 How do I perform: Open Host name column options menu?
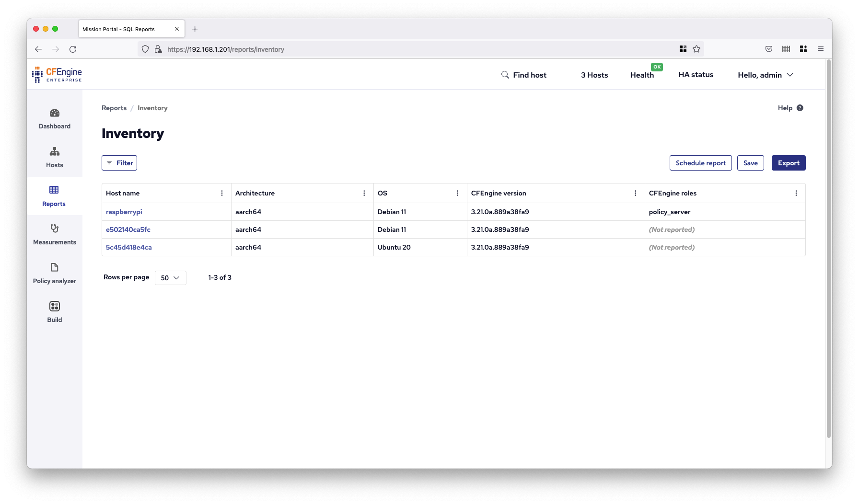tap(222, 193)
